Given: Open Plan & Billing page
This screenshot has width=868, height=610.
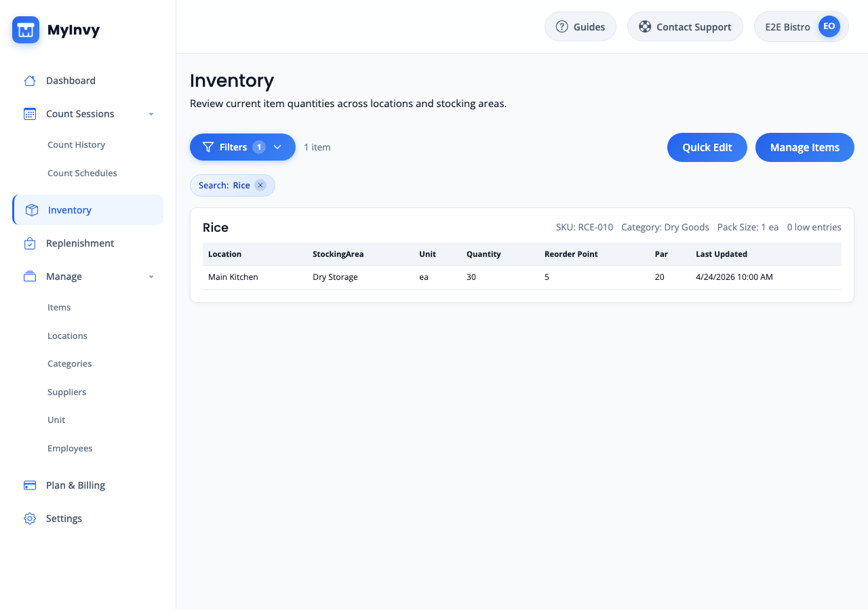Looking at the screenshot, I should [x=87, y=485].
